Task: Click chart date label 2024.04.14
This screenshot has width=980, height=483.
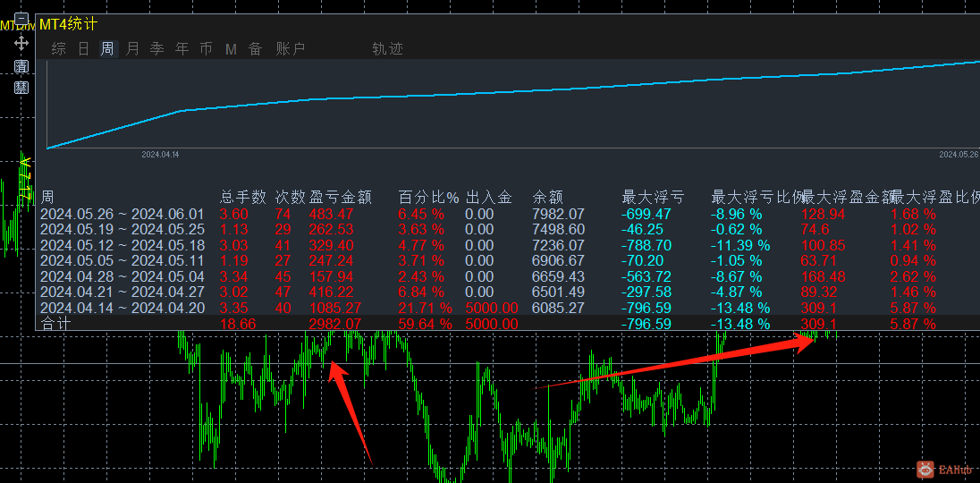Action: pyautogui.click(x=160, y=155)
